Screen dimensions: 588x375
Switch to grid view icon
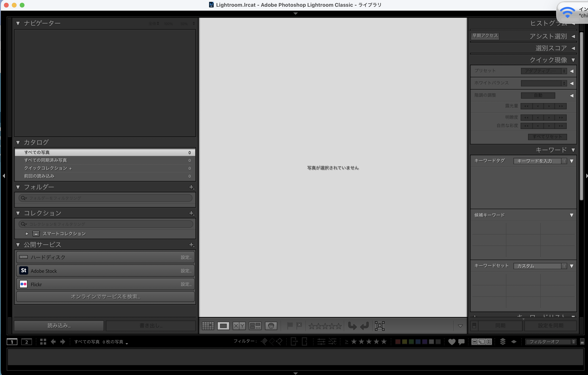click(208, 326)
